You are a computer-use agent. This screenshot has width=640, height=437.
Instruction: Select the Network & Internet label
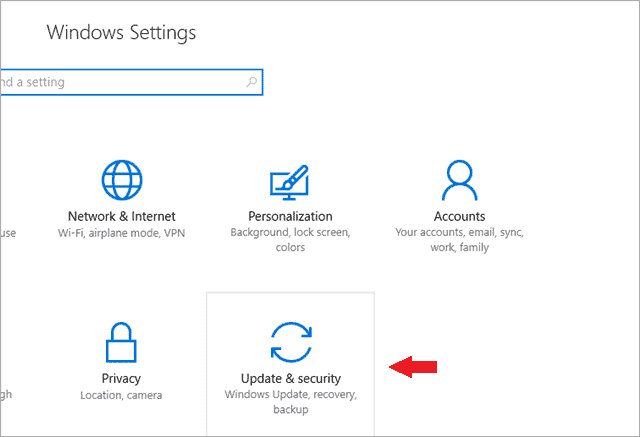point(122,216)
